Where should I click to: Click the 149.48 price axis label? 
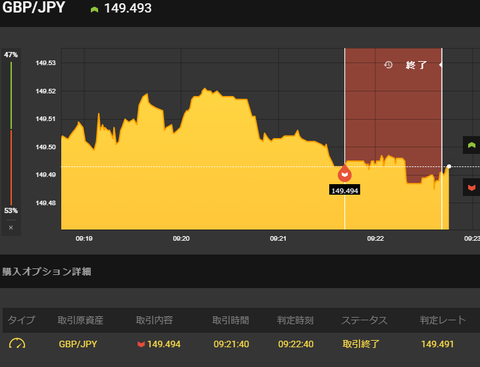pos(46,203)
